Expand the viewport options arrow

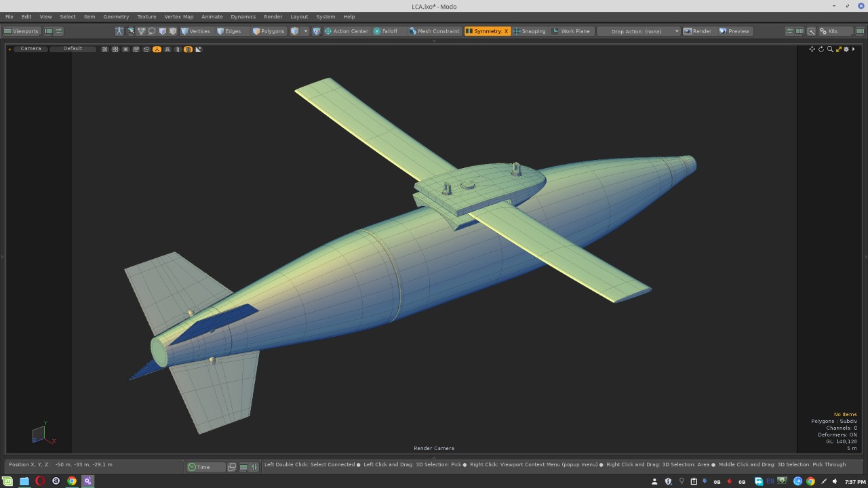point(854,49)
